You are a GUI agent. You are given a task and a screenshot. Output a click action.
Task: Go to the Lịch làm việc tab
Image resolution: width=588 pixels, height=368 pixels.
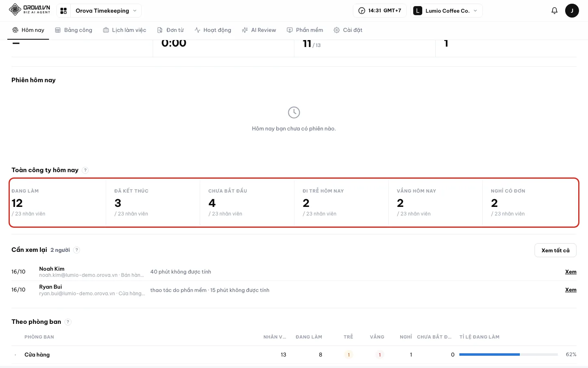click(125, 30)
